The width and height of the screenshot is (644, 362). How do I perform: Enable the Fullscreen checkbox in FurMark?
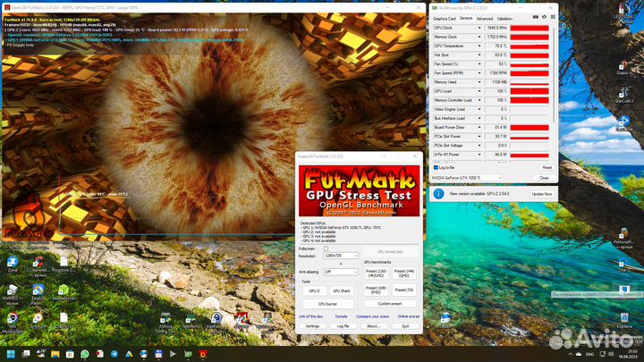pos(326,248)
